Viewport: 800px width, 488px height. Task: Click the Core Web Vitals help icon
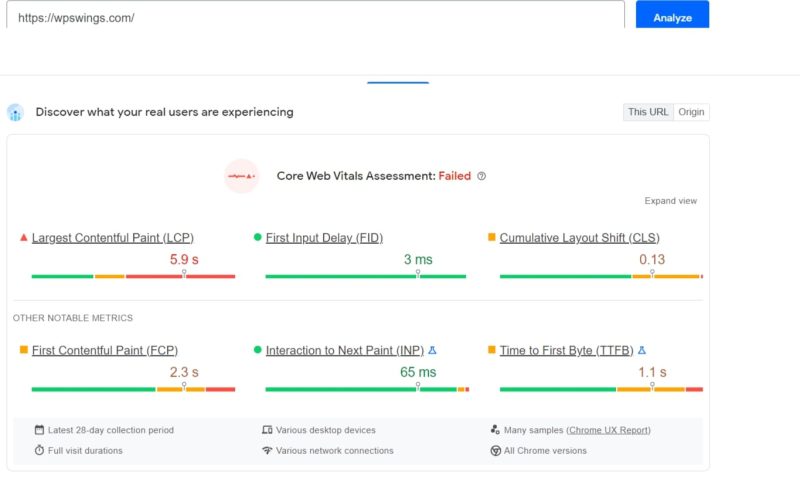482,176
